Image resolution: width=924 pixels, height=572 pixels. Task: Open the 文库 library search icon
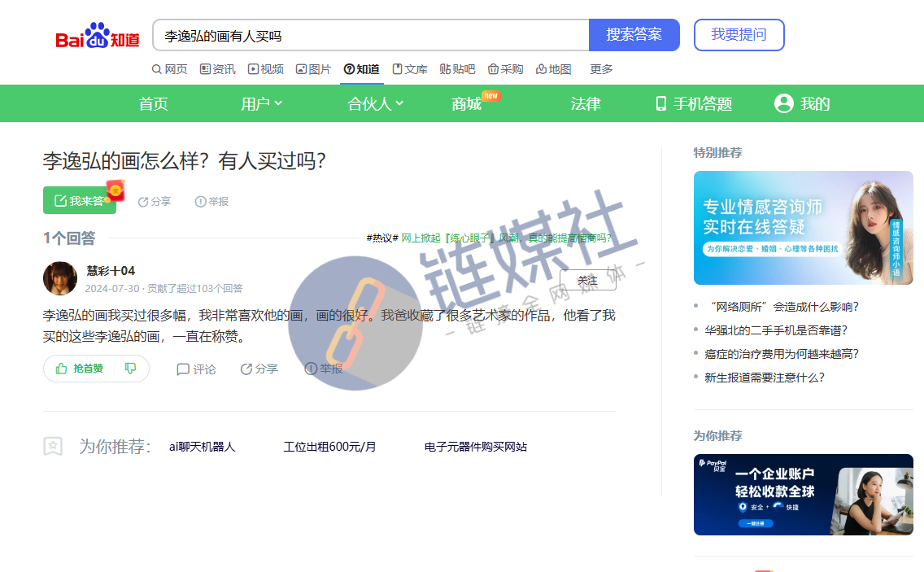pos(396,69)
